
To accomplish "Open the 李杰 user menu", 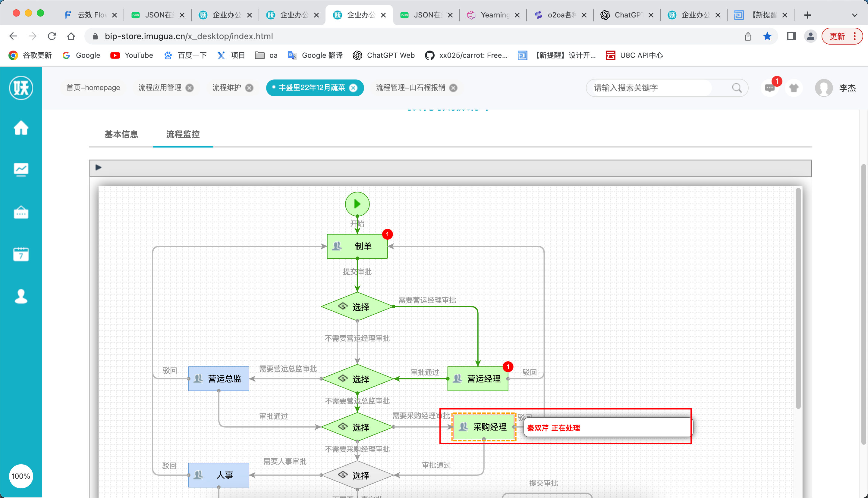I will click(x=847, y=88).
